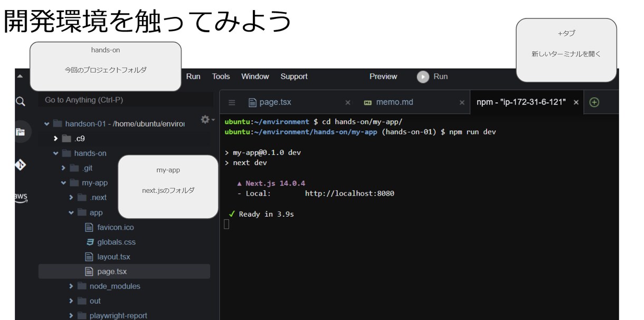This screenshot has height=320, width=644.
Task: Click the folder icon beside node_modules
Action: [x=81, y=286]
